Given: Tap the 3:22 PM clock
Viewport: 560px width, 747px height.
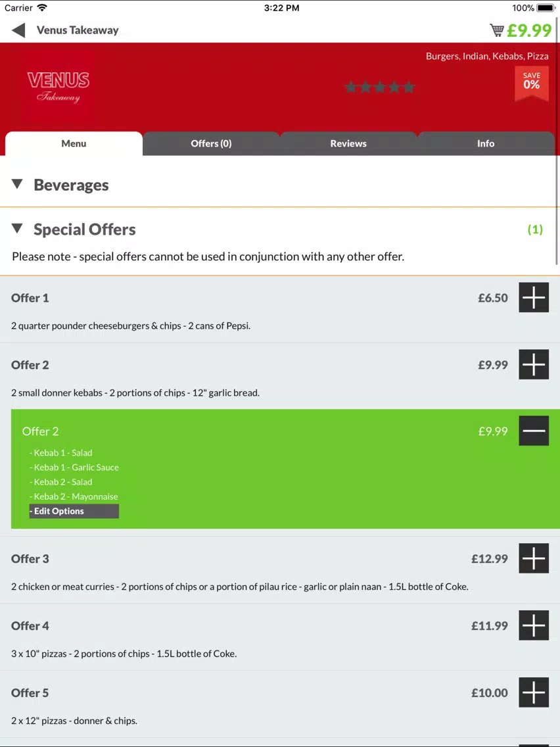Looking at the screenshot, I should coord(281,8).
